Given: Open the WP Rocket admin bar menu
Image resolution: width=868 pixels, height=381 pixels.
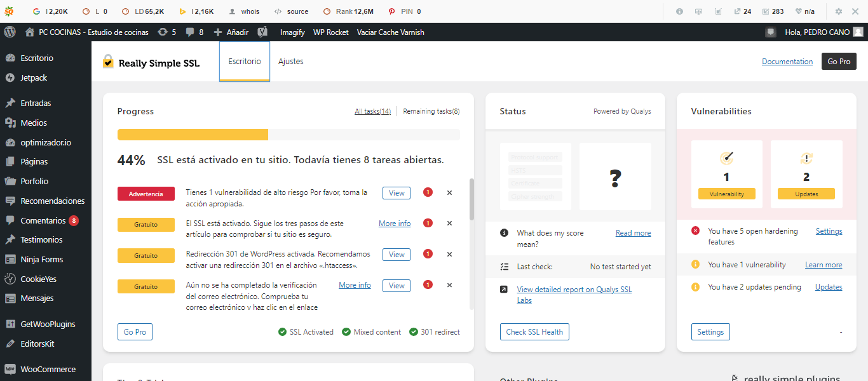Looking at the screenshot, I should click(330, 32).
